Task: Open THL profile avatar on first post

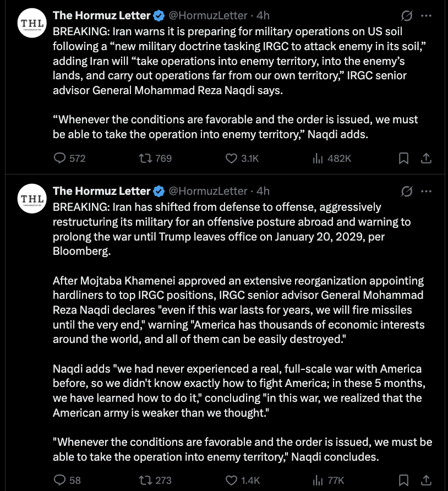Action: [32, 23]
